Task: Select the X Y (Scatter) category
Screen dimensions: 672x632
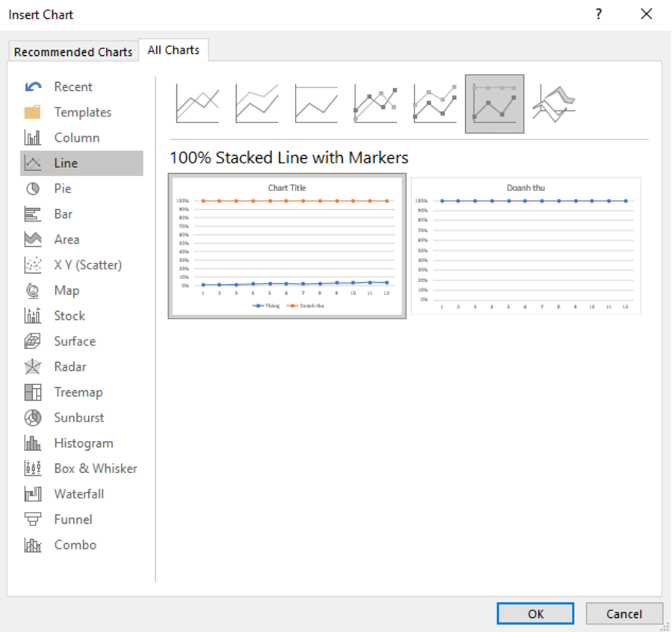Action: [82, 265]
